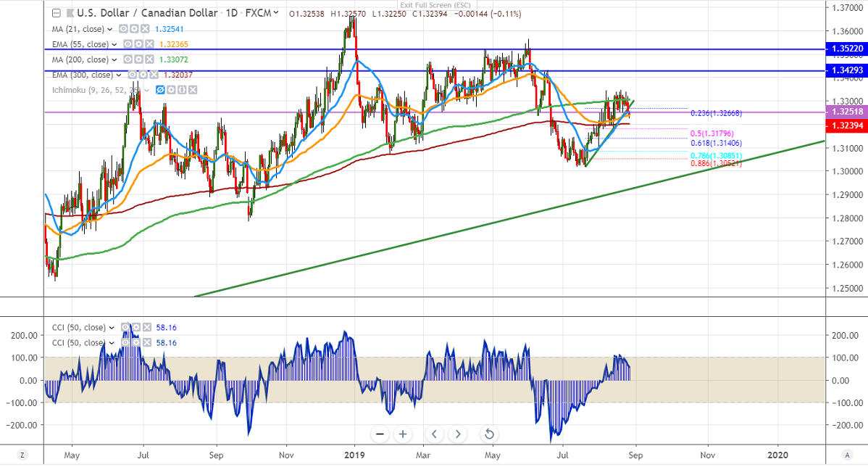Click the MA 21 value 1.32541

[170, 29]
